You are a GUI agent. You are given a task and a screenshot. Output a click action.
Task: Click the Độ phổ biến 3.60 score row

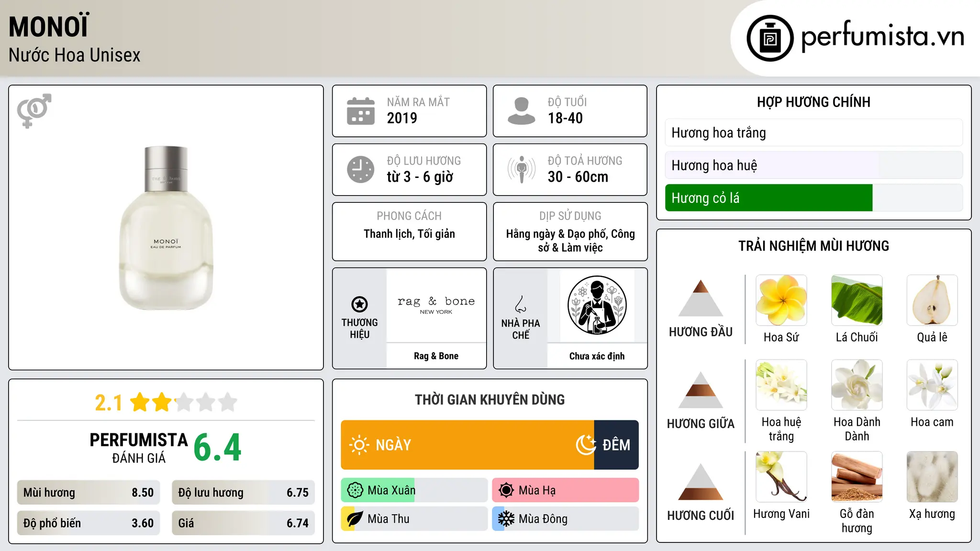[89, 523]
